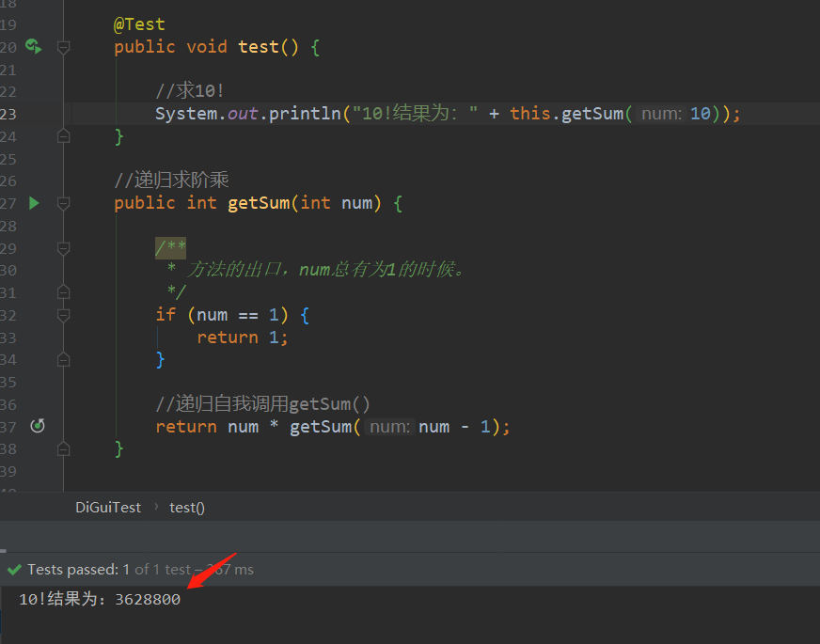This screenshot has height=644, width=820.
Task: Click the comment //递归自我调用getSum()
Action: click(263, 404)
